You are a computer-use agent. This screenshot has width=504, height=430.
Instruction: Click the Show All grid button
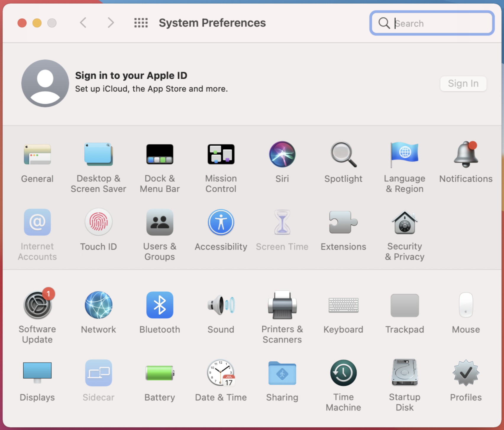[x=141, y=23]
